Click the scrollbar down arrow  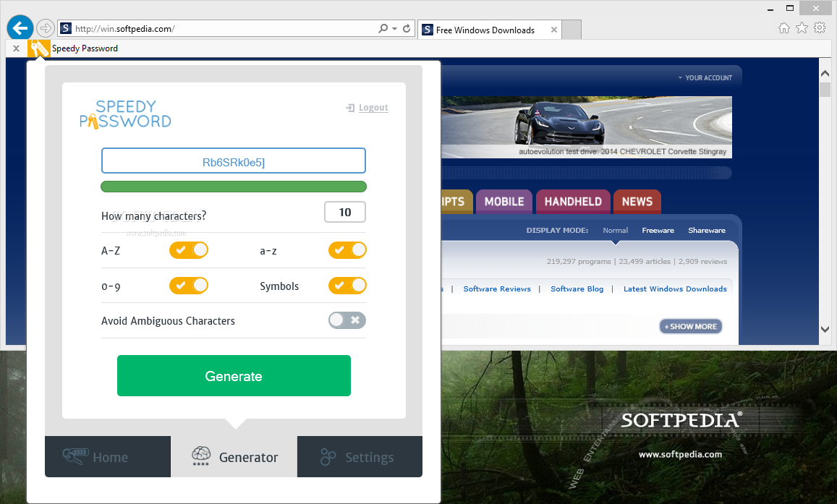(x=825, y=329)
